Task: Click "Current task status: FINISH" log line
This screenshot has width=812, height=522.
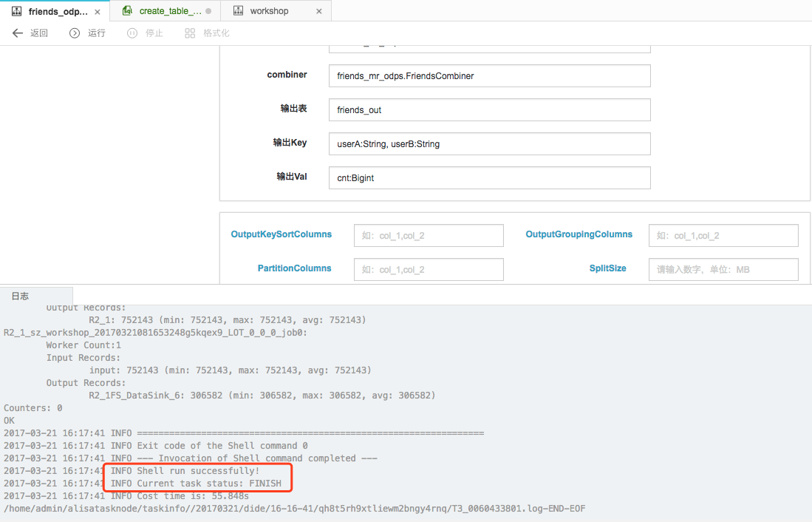Action: tap(143, 483)
